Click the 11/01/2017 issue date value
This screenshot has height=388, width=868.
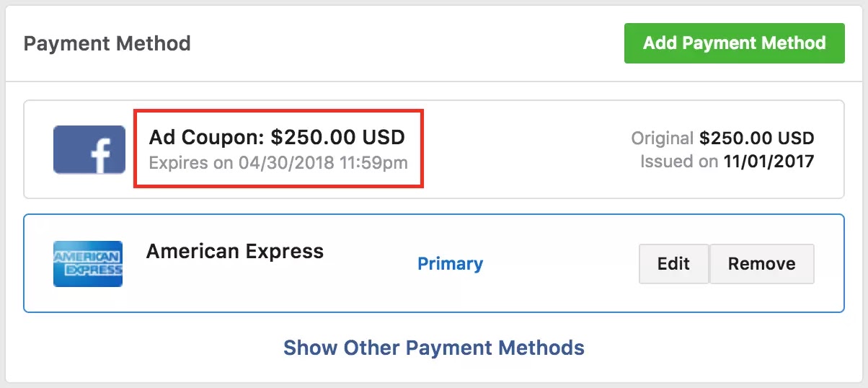point(769,162)
